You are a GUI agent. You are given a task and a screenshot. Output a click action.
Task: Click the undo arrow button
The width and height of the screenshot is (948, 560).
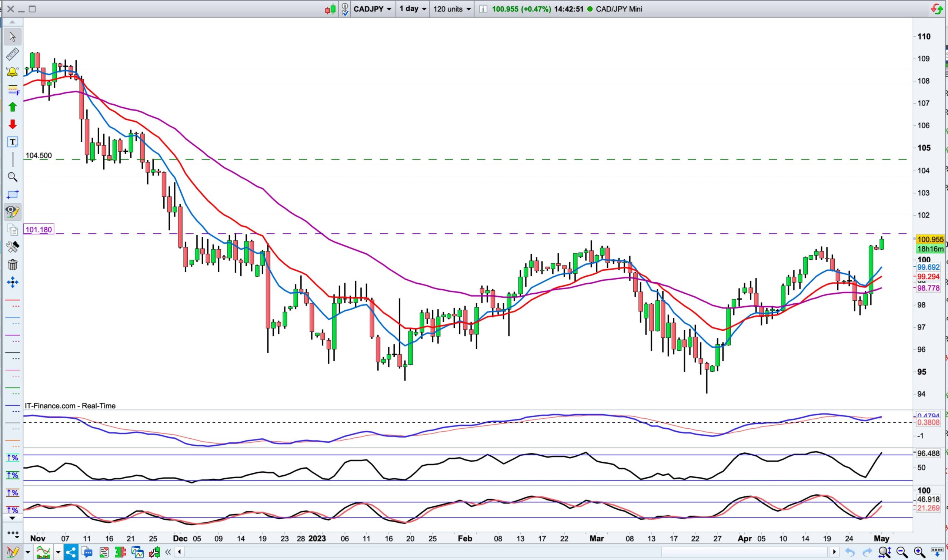850,553
